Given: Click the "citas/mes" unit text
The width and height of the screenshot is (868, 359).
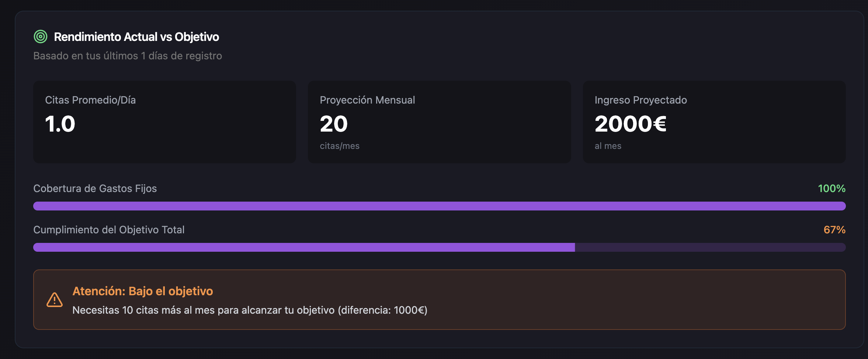Looking at the screenshot, I should 340,146.
